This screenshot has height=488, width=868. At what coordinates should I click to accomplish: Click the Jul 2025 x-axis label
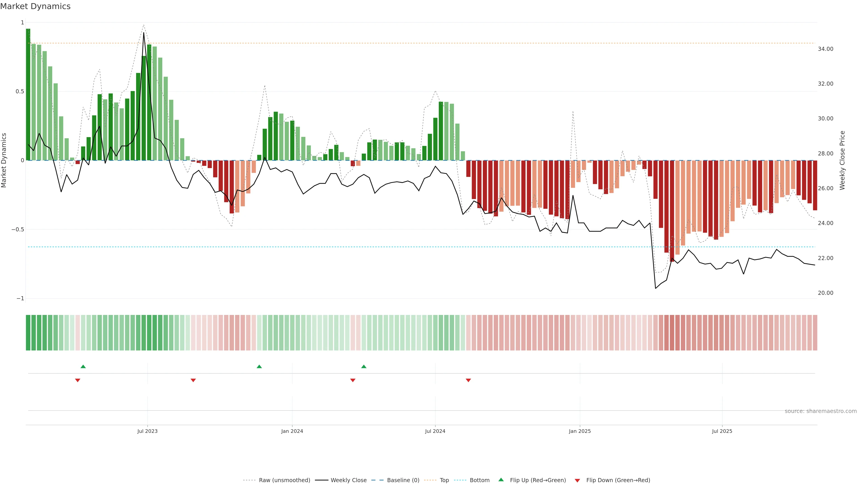(x=722, y=431)
